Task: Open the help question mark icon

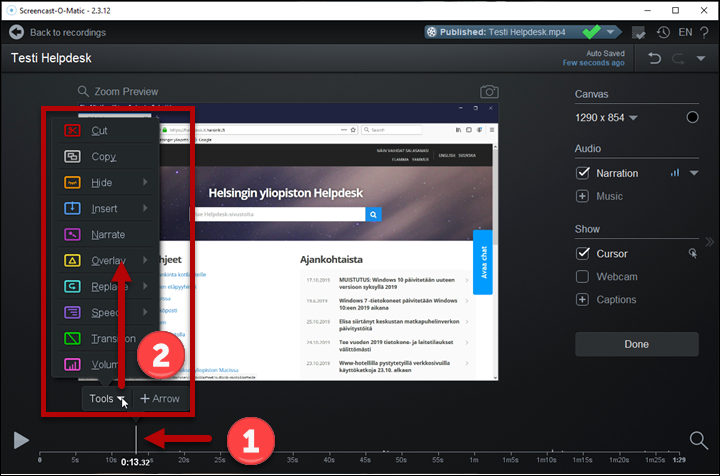Action: point(704,32)
